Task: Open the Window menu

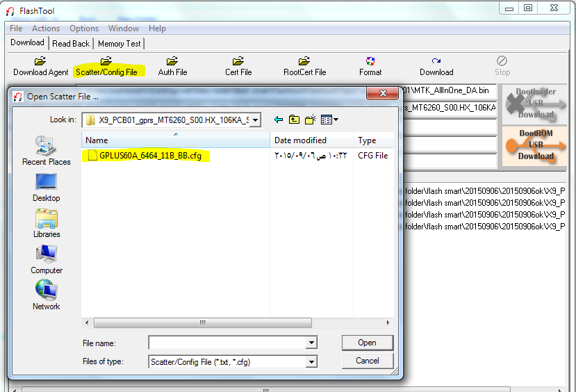Action: pyautogui.click(x=124, y=28)
